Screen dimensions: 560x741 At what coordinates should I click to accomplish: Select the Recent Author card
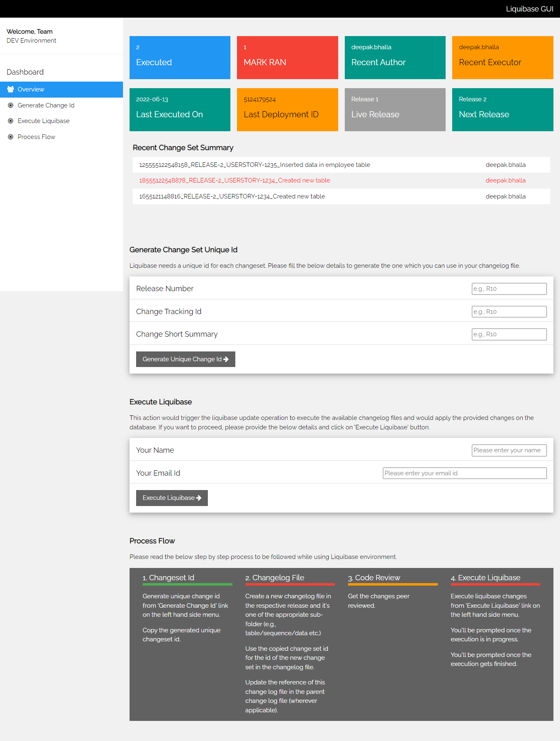tap(395, 57)
